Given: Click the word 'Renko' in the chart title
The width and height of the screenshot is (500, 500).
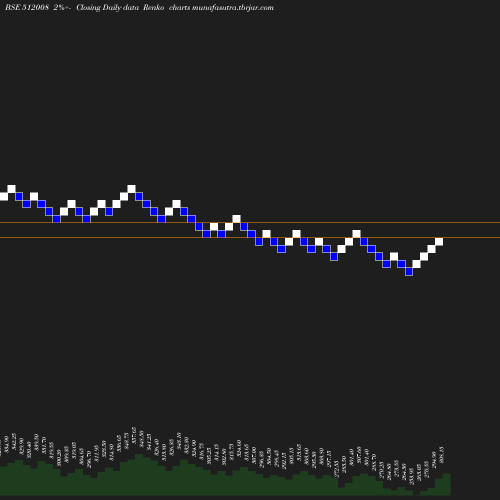Looking at the screenshot, I should [x=153, y=7].
